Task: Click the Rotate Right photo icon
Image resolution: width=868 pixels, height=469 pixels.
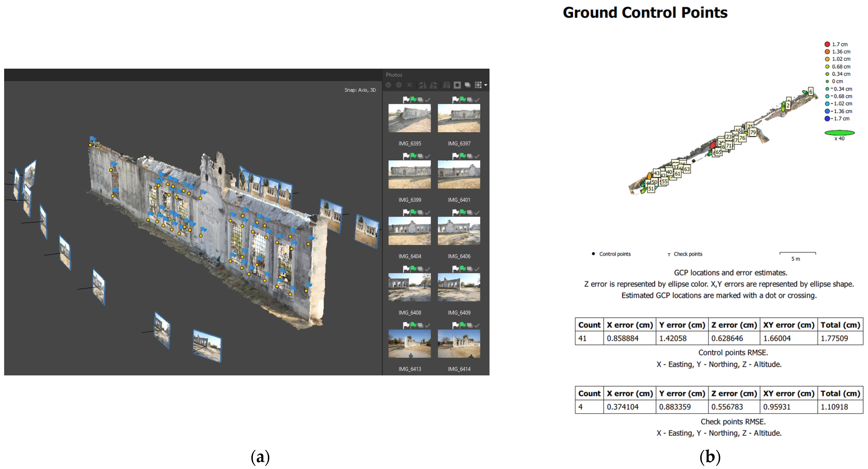Action: 434,85
